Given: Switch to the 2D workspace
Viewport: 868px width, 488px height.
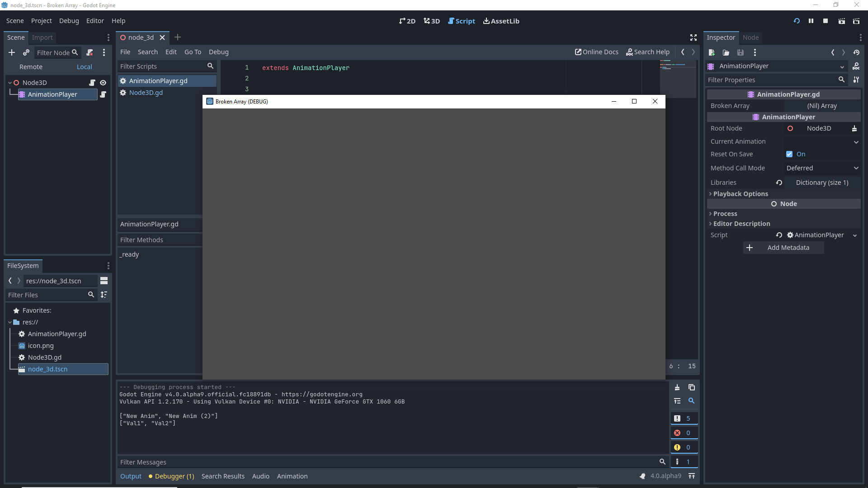Looking at the screenshot, I should (406, 21).
